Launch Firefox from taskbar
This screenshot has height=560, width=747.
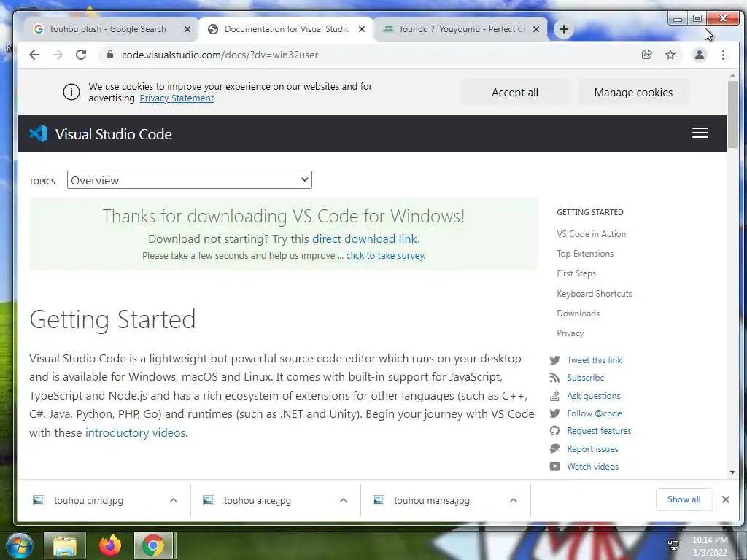tap(110, 545)
